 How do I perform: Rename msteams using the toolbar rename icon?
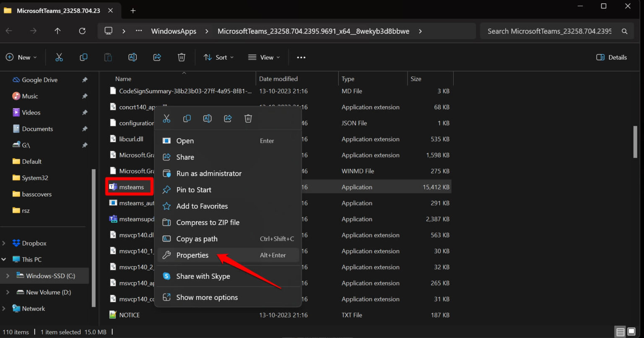pyautogui.click(x=132, y=57)
